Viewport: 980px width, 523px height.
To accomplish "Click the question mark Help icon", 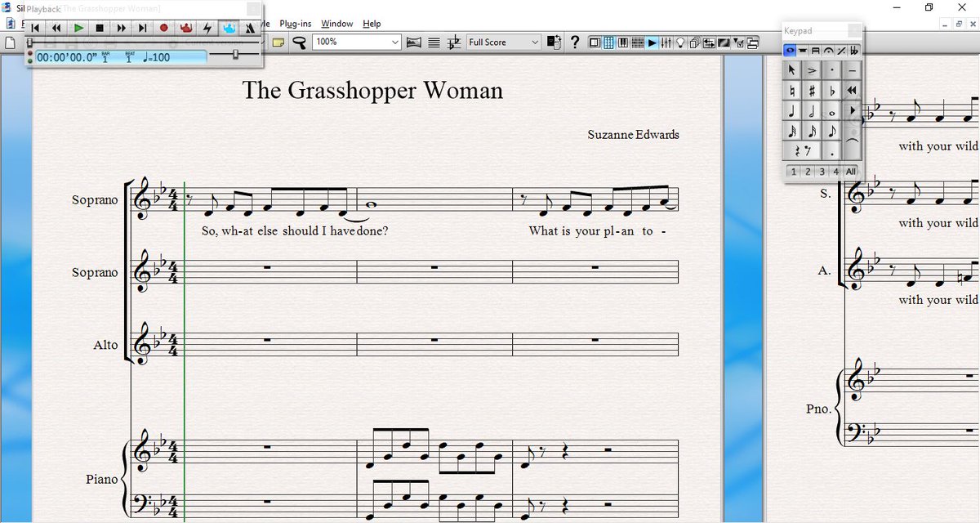I will tap(575, 42).
